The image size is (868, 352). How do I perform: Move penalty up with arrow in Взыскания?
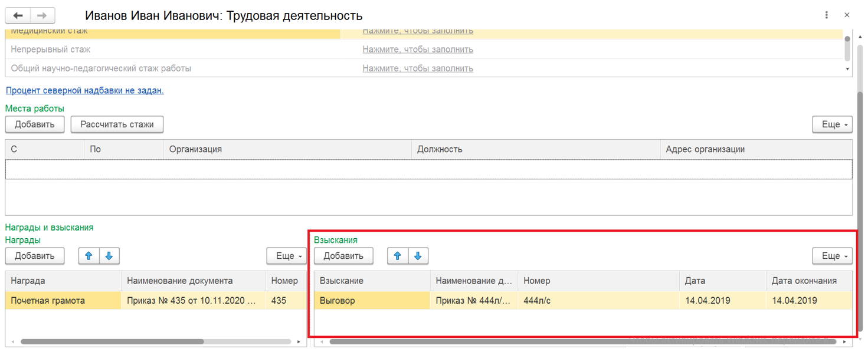tap(398, 256)
